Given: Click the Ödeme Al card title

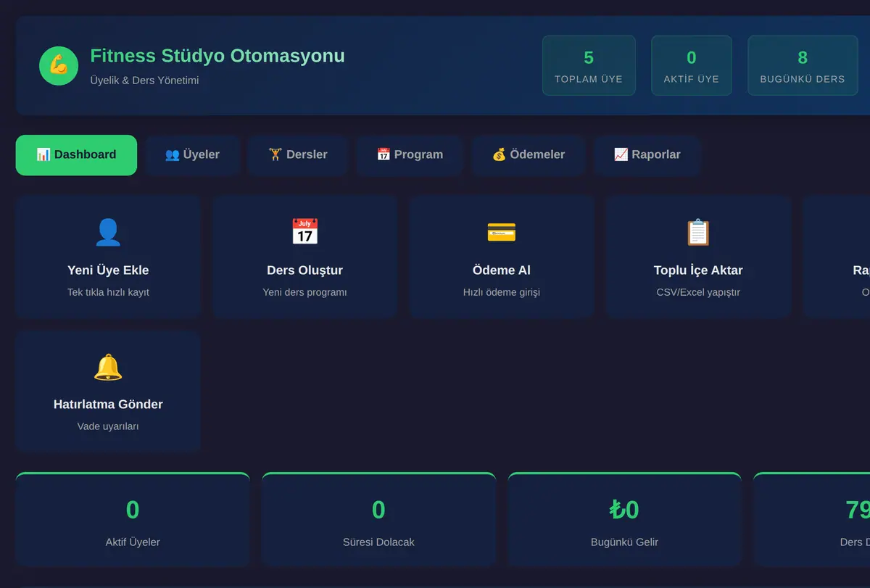Looking at the screenshot, I should click(x=502, y=270).
